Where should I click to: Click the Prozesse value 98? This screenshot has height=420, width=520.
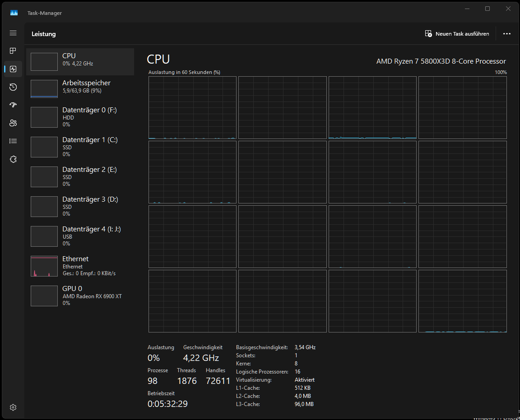point(153,381)
